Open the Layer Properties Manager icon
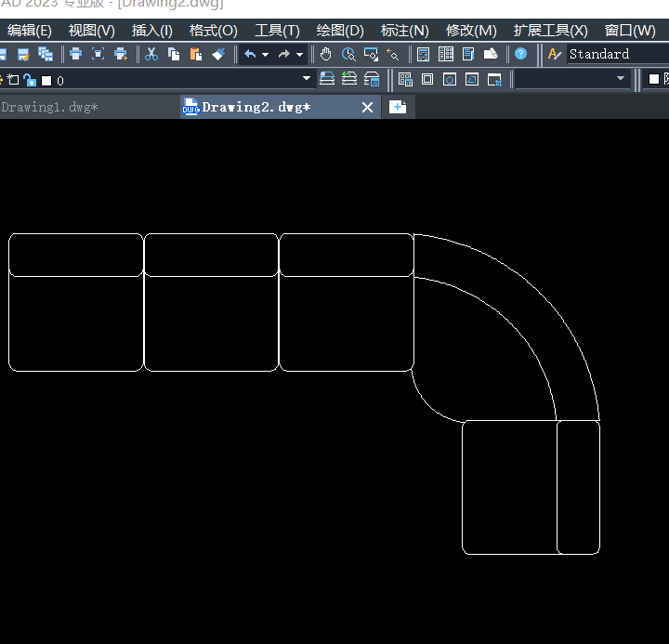Viewport: 669px width, 644px height. tap(327, 79)
